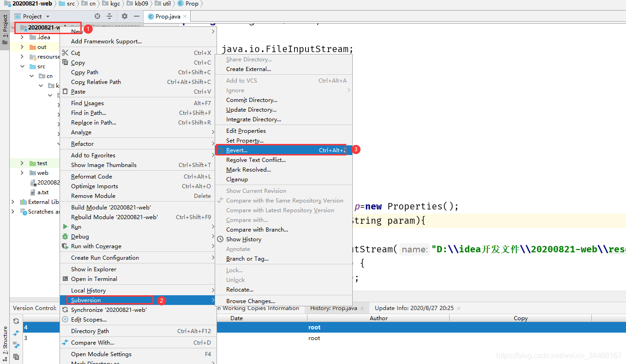Select Open Module Settings
The height and width of the screenshot is (364, 626).
pyautogui.click(x=138, y=354)
